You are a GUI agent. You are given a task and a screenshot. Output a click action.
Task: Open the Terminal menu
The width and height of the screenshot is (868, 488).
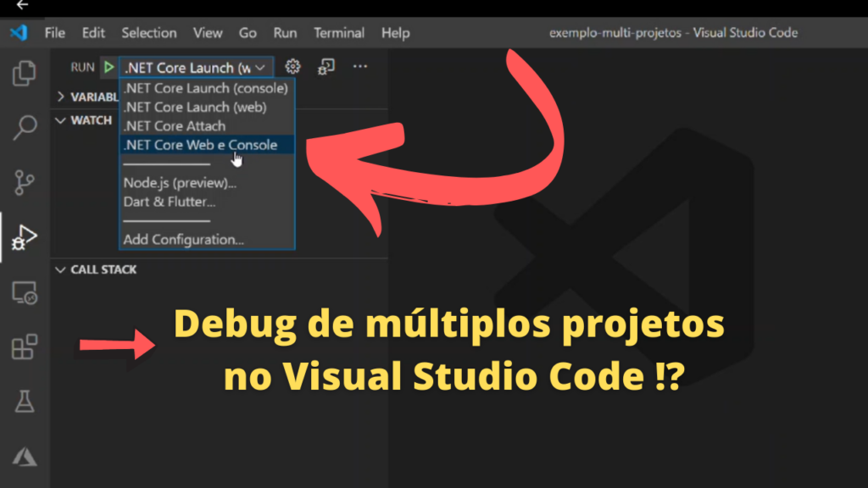338,33
